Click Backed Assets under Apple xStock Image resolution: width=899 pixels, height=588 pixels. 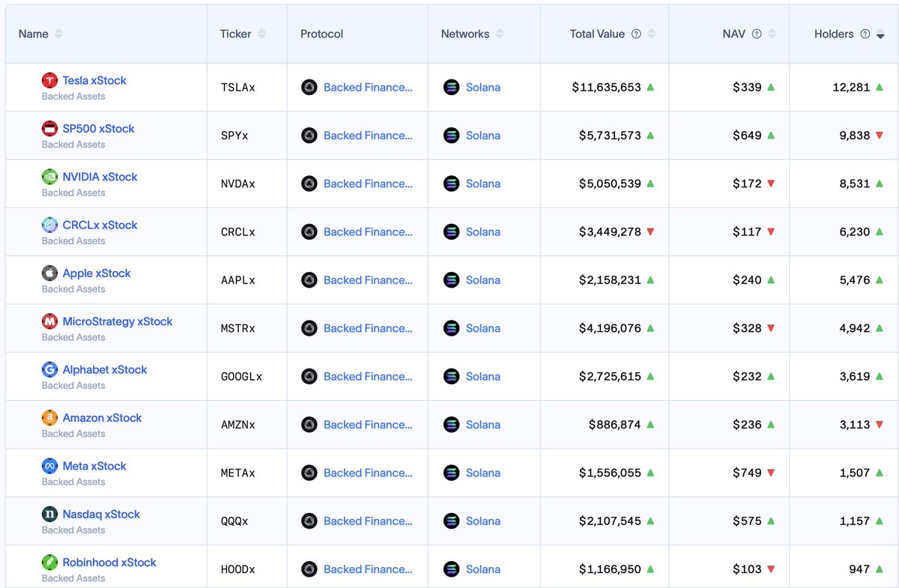pyautogui.click(x=73, y=289)
